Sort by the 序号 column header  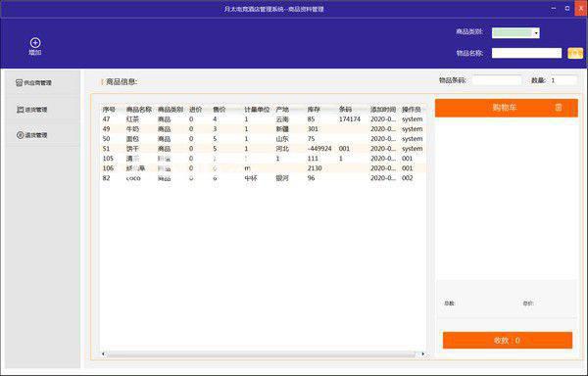[x=109, y=110]
